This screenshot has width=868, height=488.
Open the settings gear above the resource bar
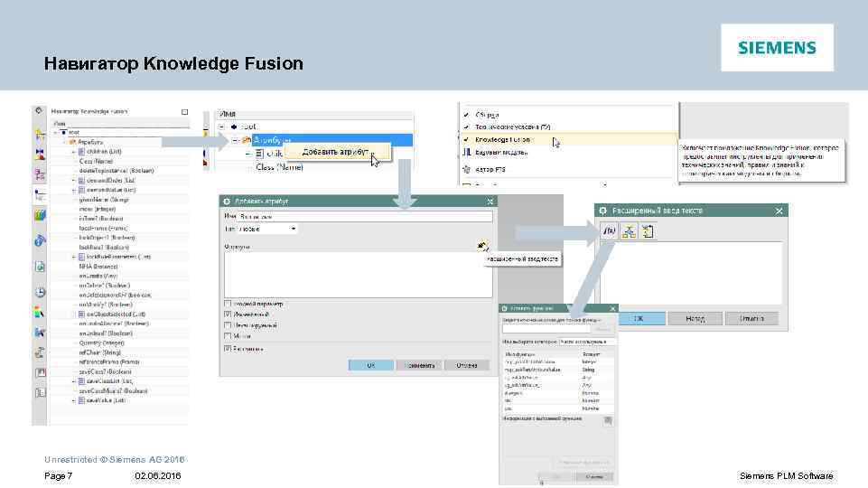(39, 111)
